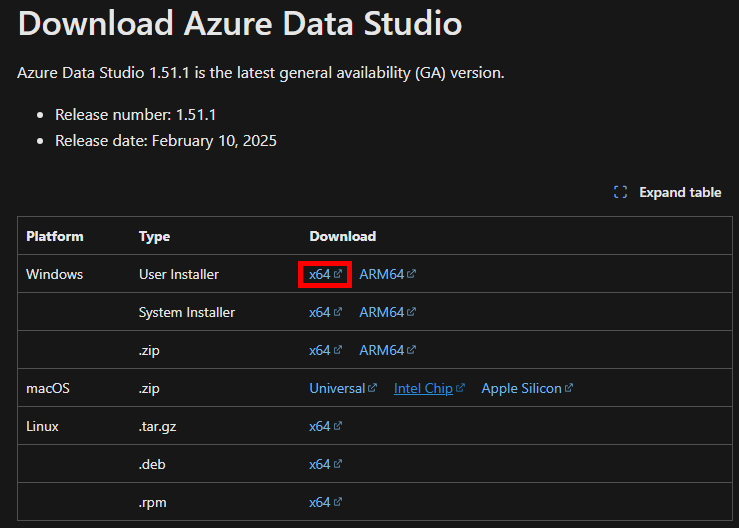Click the macOS platform cell
The image size is (739, 528).
(x=48, y=388)
